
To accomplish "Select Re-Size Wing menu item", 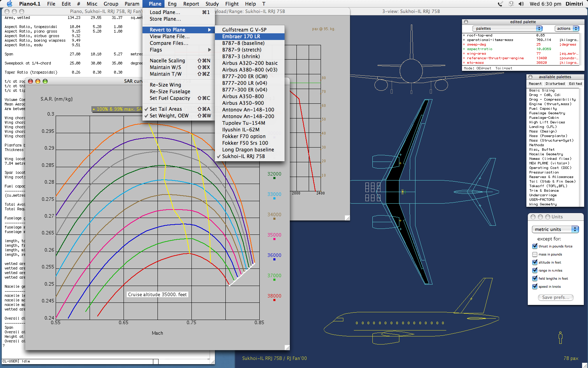I will coord(178,85).
